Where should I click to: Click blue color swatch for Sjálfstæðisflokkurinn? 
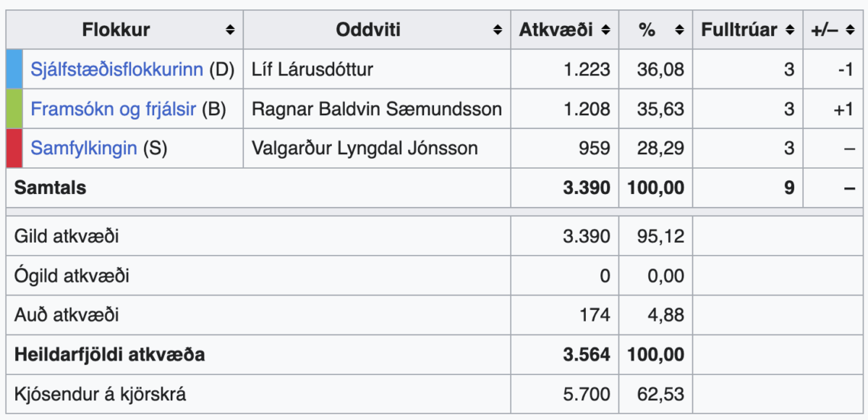pos(14,70)
